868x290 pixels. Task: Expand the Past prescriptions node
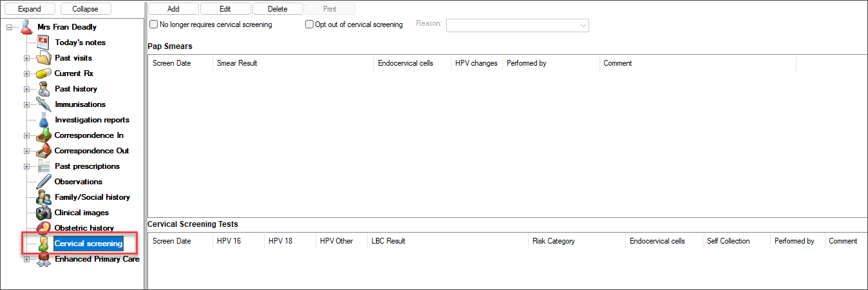(27, 166)
